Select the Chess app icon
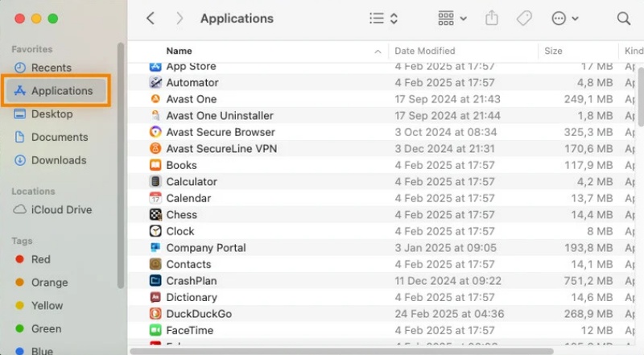This screenshot has width=644, height=355. (x=155, y=214)
